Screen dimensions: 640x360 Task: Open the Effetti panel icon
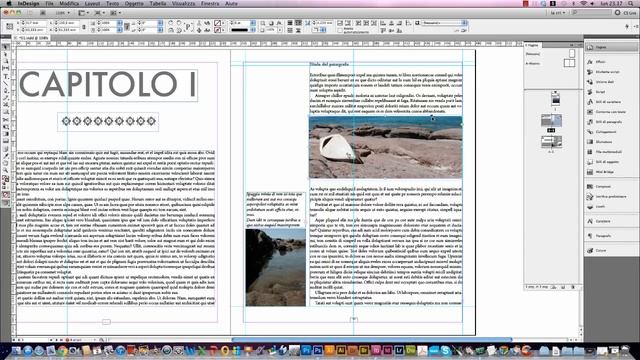click(x=590, y=62)
